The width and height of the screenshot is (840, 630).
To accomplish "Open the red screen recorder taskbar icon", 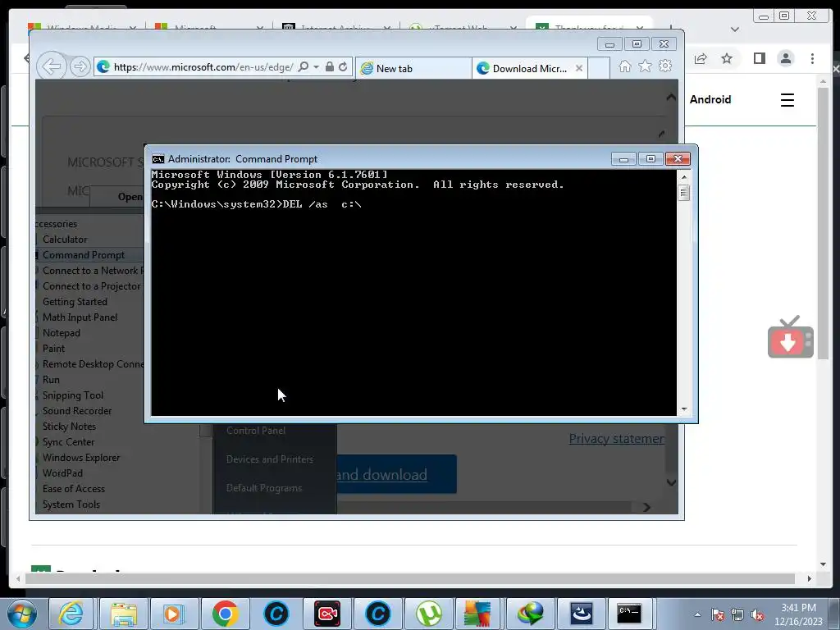I will [x=326, y=614].
